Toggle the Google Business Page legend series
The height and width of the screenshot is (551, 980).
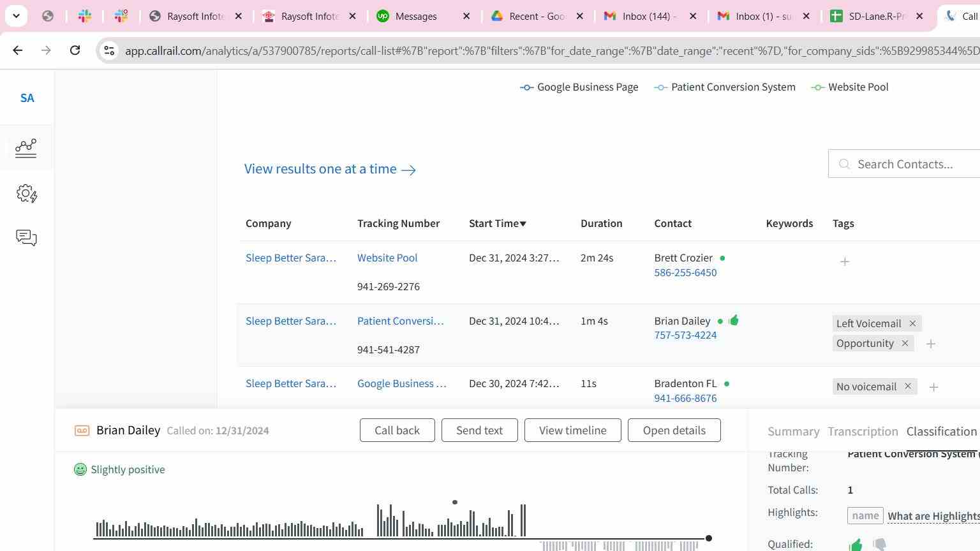click(x=579, y=87)
